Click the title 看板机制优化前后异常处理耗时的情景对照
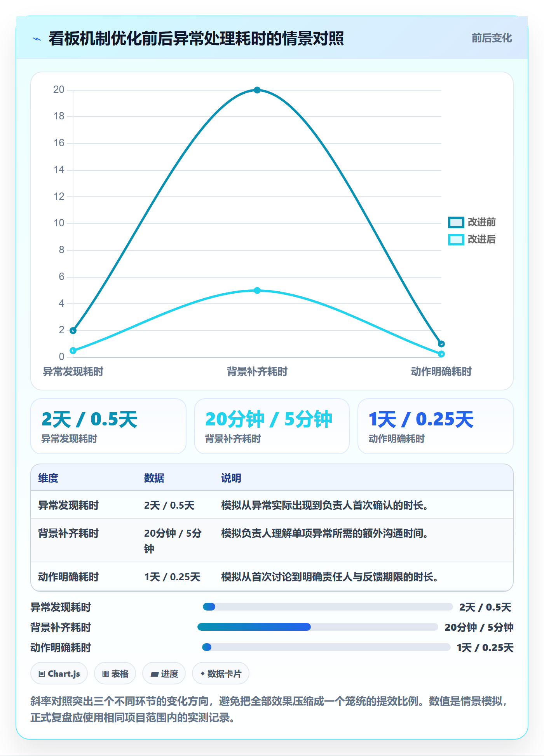The height and width of the screenshot is (756, 544). (x=196, y=38)
